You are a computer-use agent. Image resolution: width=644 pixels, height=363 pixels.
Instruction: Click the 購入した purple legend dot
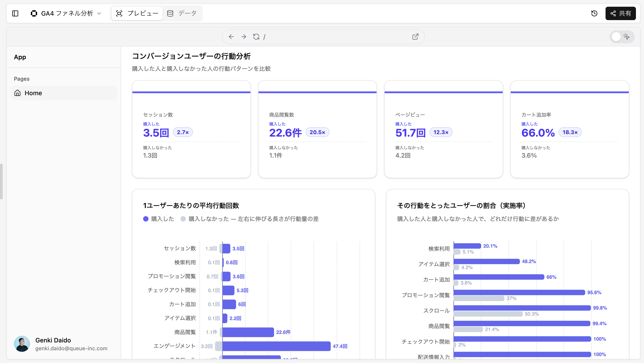tap(146, 219)
